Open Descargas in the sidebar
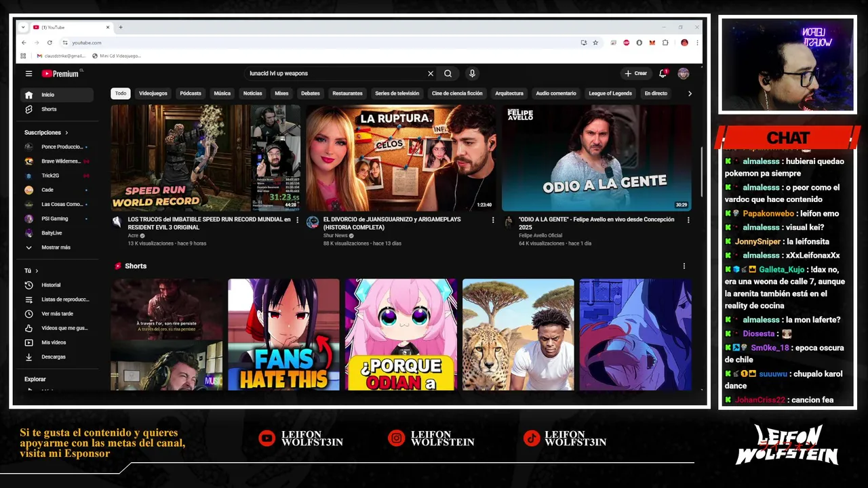This screenshot has width=868, height=488. (x=57, y=357)
